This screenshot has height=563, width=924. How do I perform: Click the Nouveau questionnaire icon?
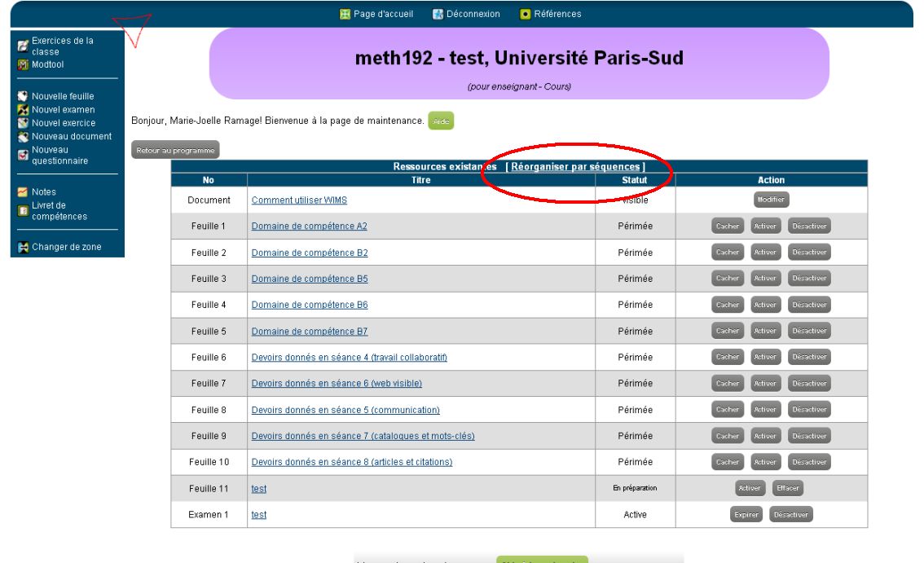click(23, 155)
